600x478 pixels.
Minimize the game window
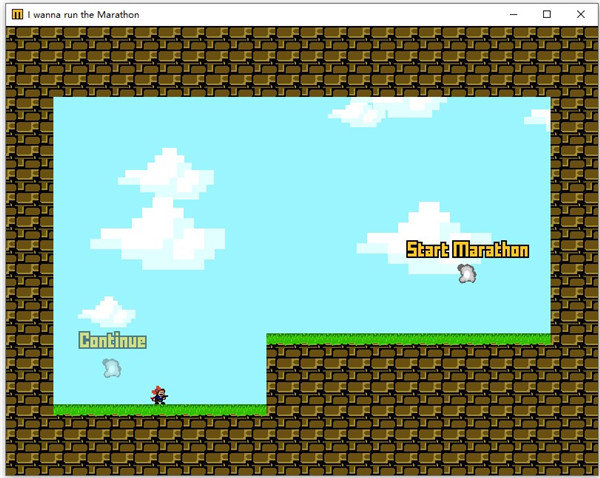[x=514, y=14]
